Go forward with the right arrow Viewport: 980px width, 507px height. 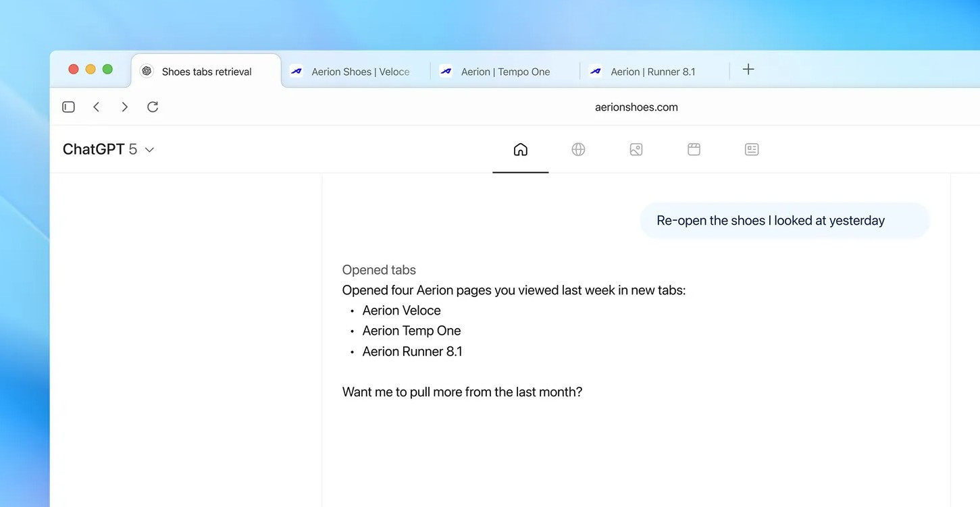pyautogui.click(x=124, y=107)
